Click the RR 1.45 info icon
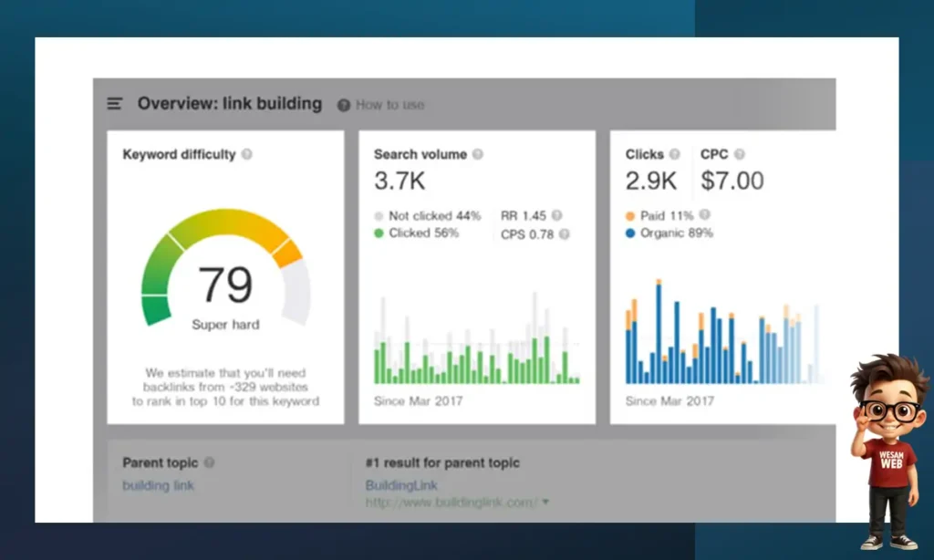934x560 pixels. 557,216
